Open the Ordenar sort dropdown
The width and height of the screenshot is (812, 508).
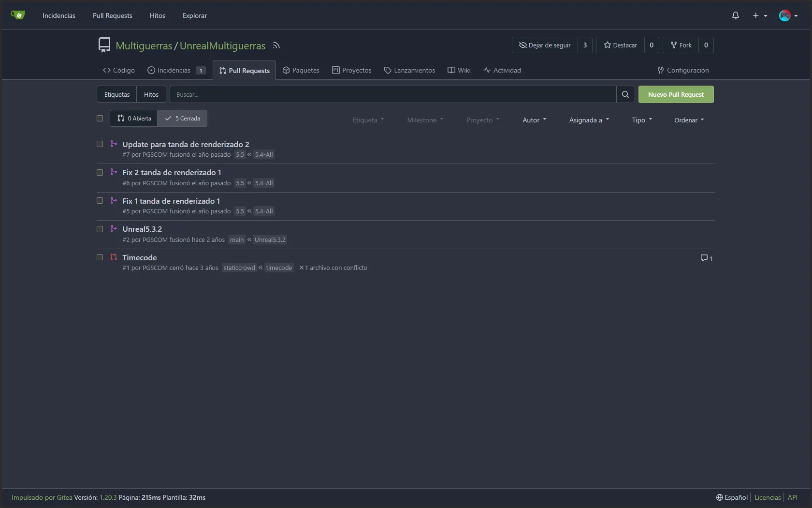[689, 120]
